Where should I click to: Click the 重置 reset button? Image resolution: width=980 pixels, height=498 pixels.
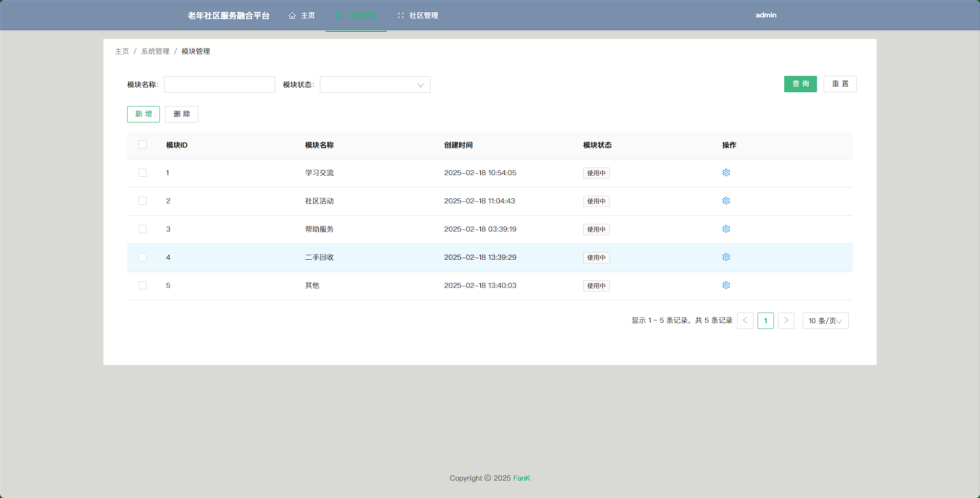pos(840,84)
